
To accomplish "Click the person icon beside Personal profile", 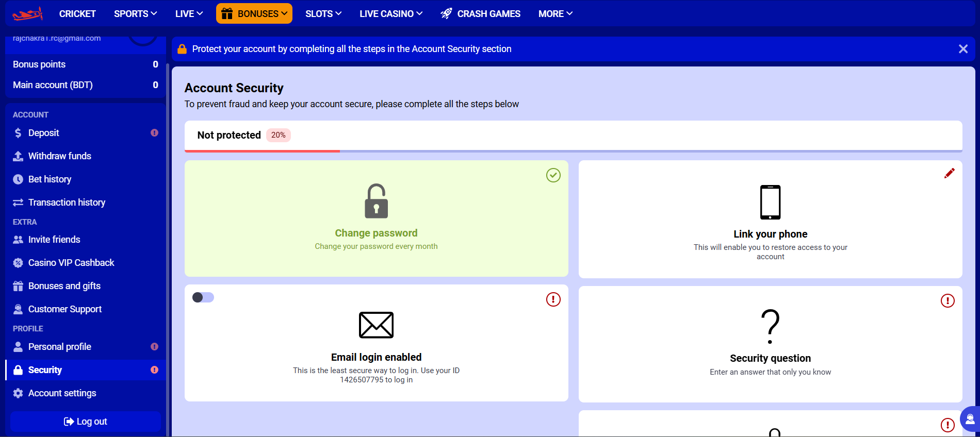I will pos(18,347).
